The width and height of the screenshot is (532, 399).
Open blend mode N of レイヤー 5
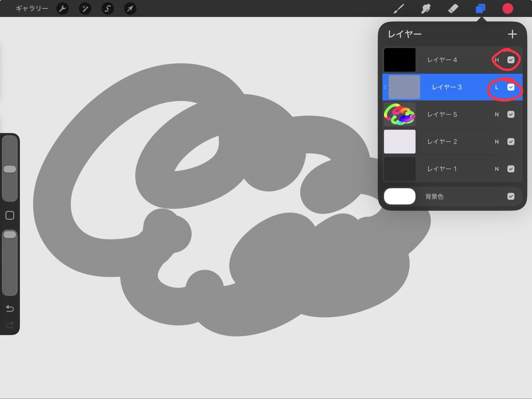coord(497,114)
